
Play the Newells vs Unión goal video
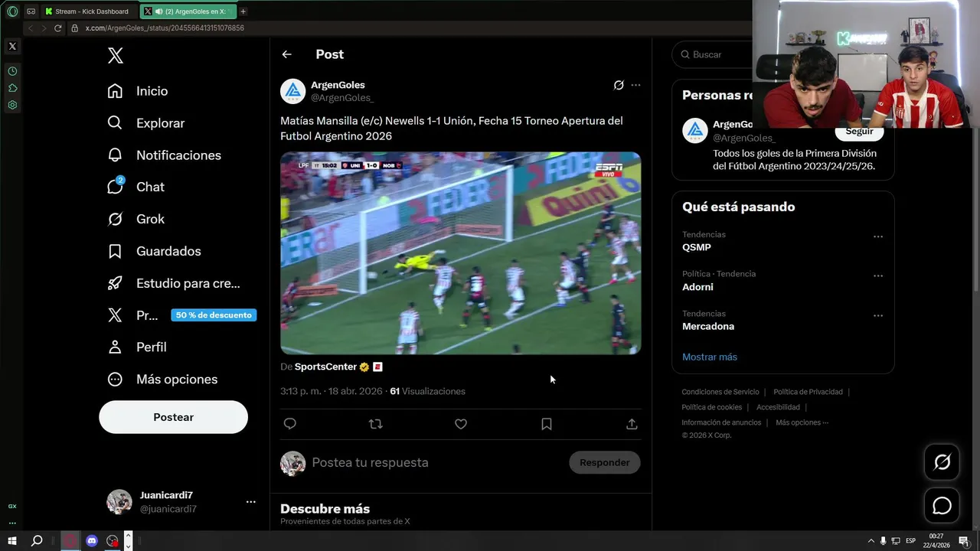coord(460,253)
